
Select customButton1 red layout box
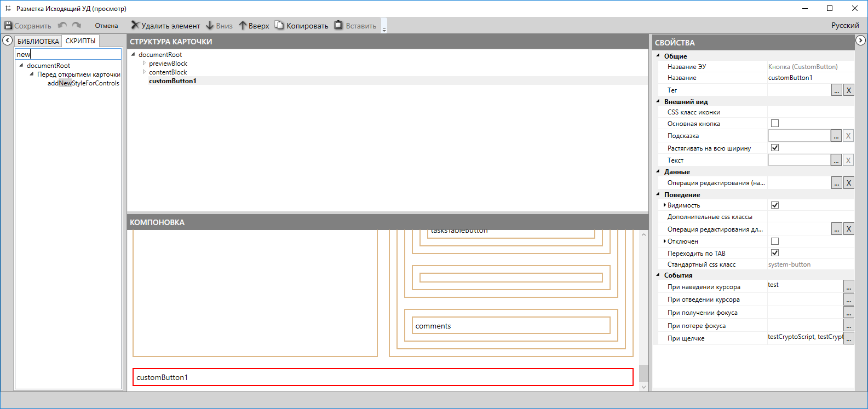point(383,377)
